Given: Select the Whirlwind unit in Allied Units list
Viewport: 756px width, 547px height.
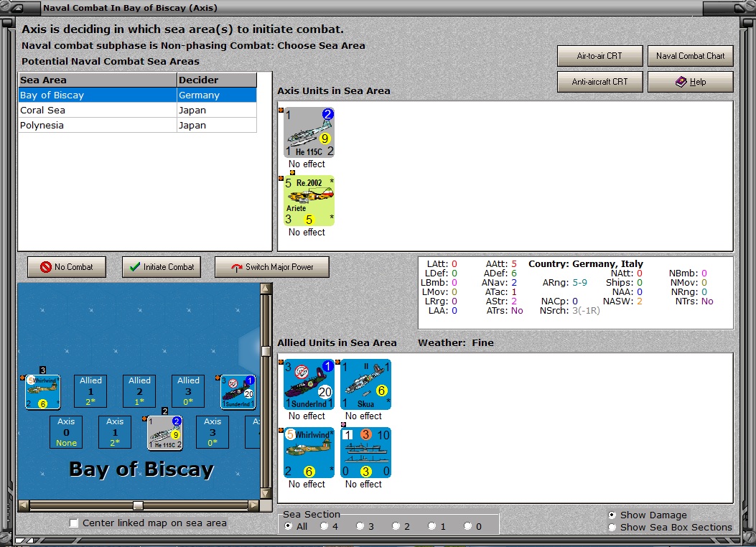Looking at the screenshot, I should click(309, 452).
